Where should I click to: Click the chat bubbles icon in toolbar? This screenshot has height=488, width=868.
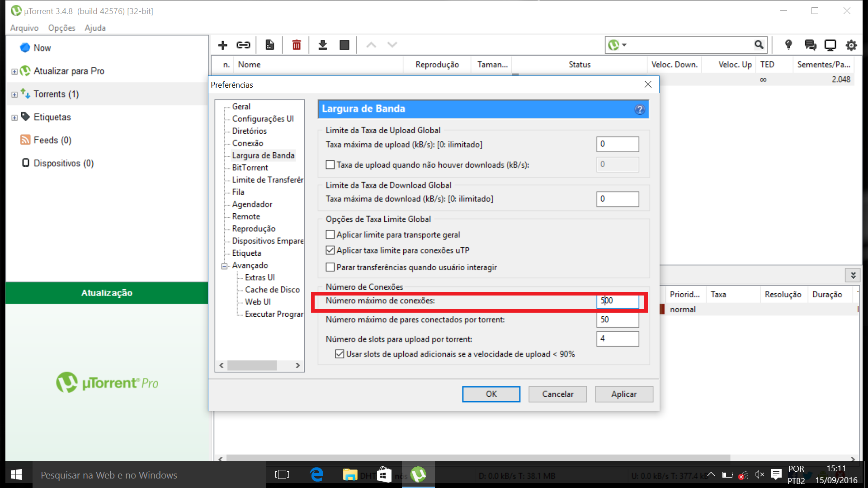[810, 45]
